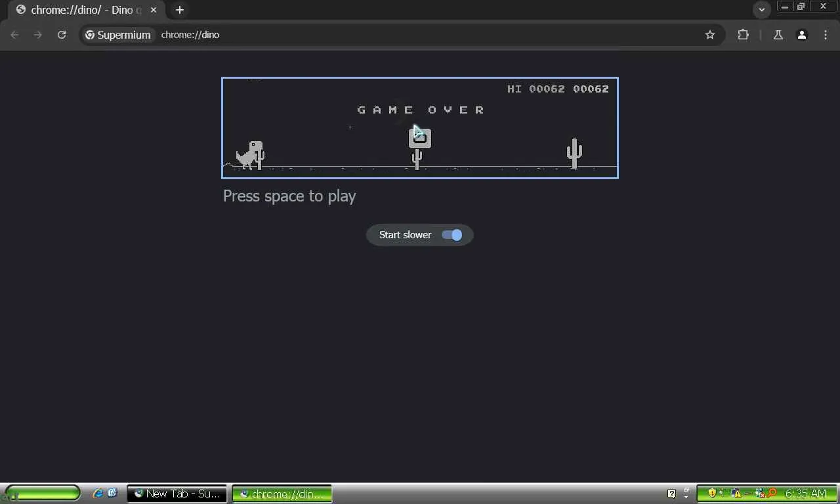Click the security shield tray icon
The image size is (840, 504).
[711, 493]
